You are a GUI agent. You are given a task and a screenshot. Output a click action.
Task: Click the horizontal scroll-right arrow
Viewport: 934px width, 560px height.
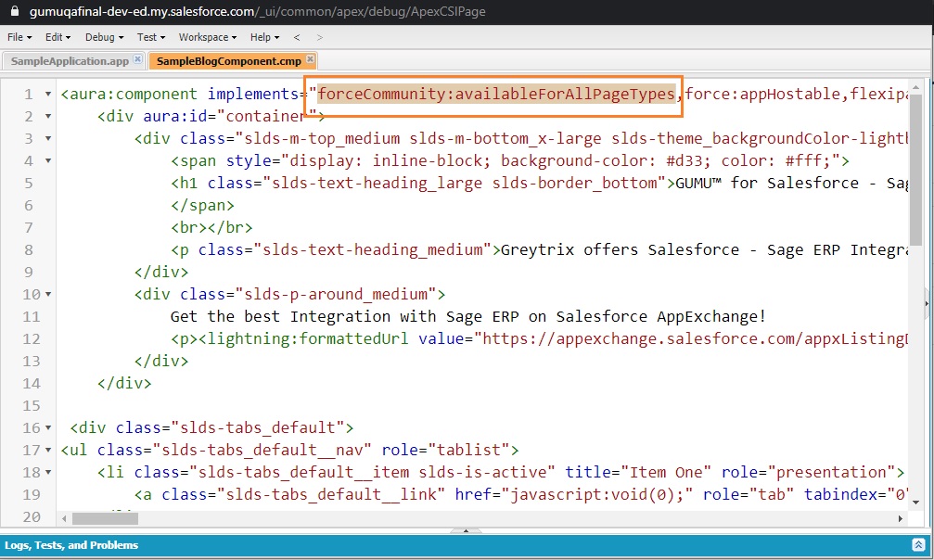pyautogui.click(x=901, y=519)
